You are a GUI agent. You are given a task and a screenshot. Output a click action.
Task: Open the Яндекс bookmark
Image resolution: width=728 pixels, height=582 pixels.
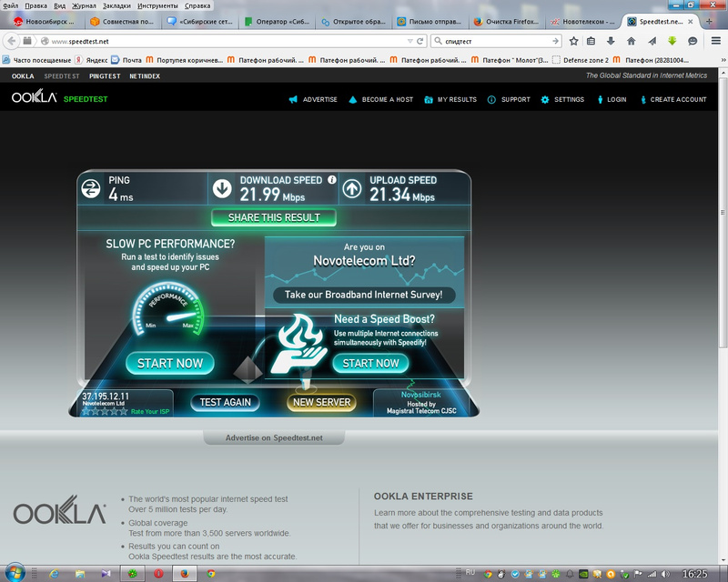point(92,60)
